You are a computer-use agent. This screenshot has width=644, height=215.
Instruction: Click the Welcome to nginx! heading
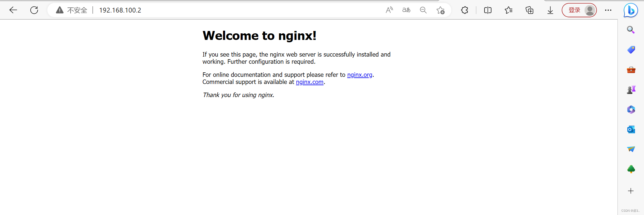(x=259, y=36)
